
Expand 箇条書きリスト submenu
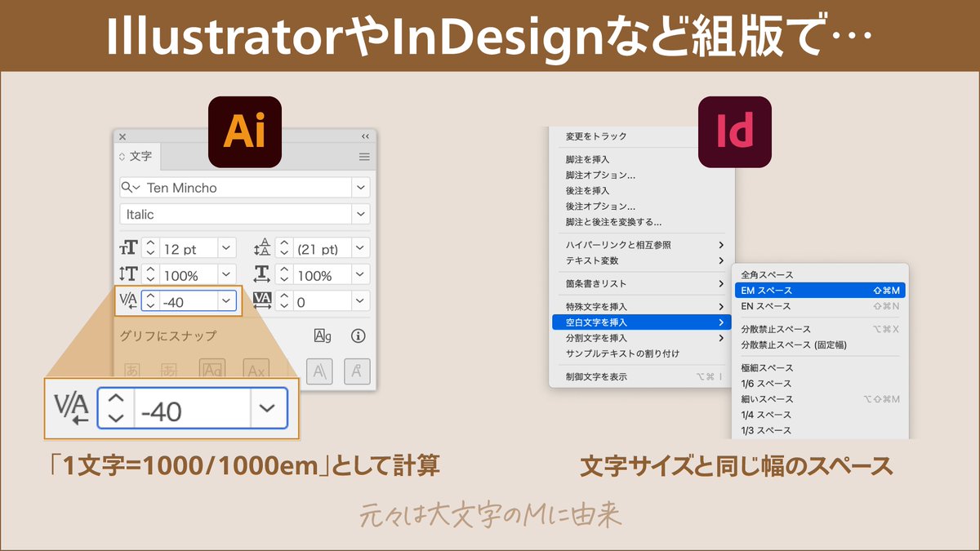tap(641, 283)
